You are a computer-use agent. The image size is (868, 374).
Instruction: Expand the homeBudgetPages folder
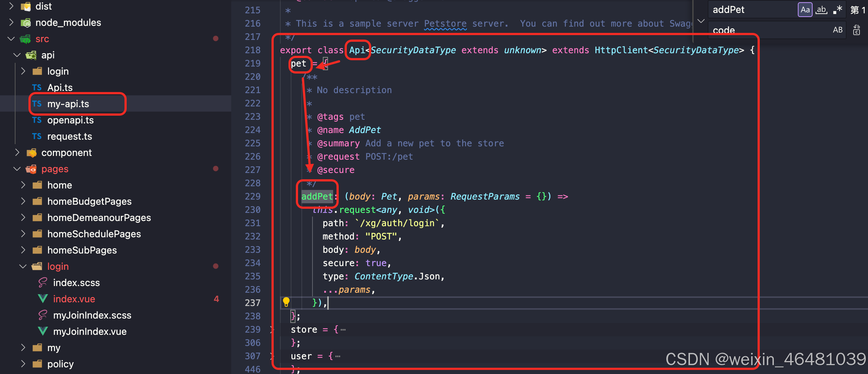[x=23, y=201]
